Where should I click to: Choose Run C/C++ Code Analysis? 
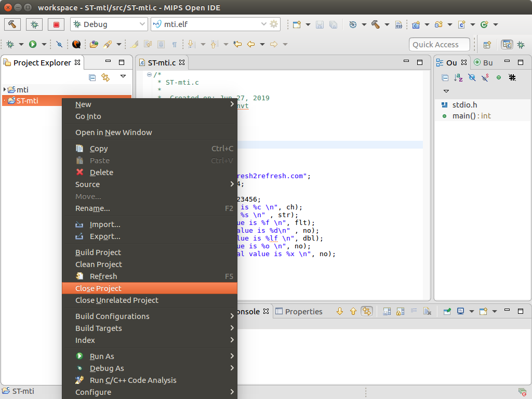(150, 380)
